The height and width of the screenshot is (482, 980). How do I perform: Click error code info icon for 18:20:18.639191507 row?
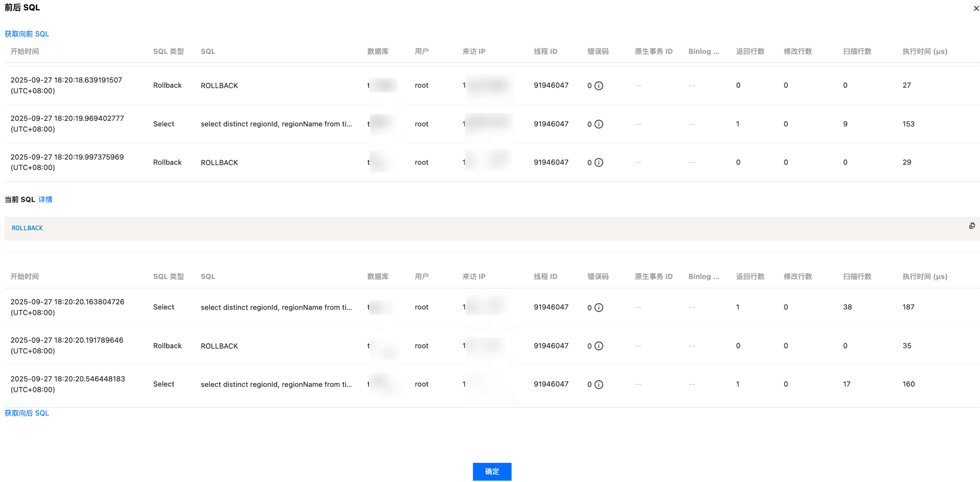pos(599,86)
